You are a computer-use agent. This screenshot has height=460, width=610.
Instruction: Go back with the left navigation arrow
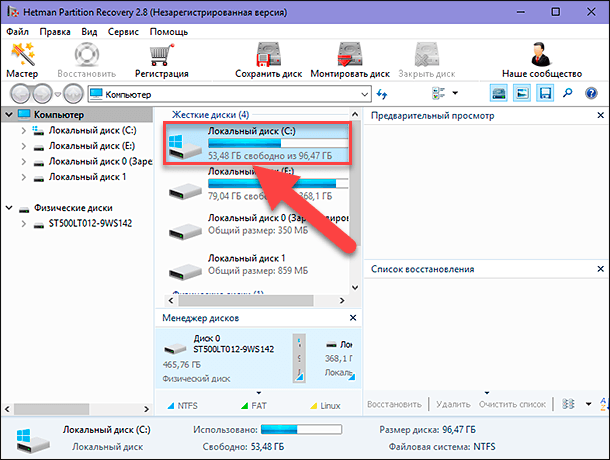click(20, 94)
